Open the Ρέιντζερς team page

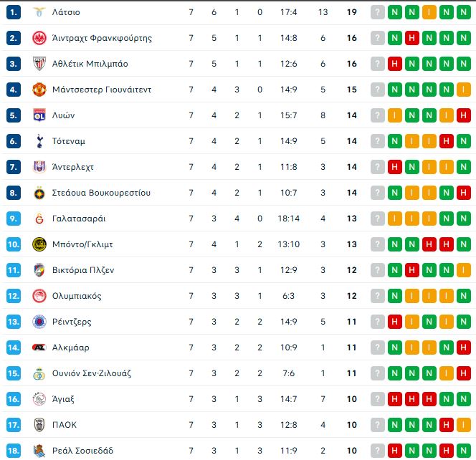(x=72, y=322)
